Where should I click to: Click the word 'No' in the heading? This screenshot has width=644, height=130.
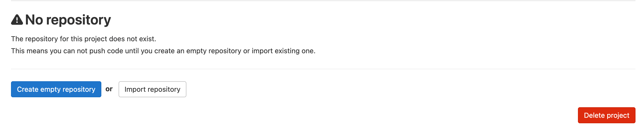click(34, 20)
